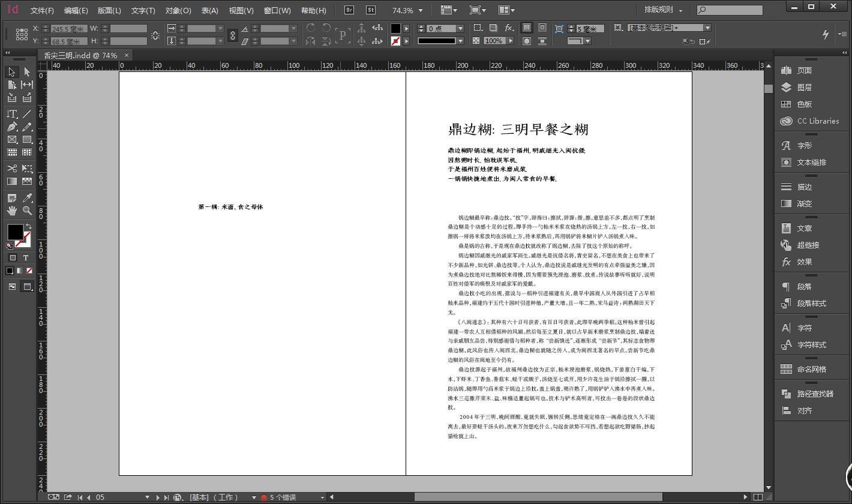Open the page number 05 dropdown

point(147,497)
